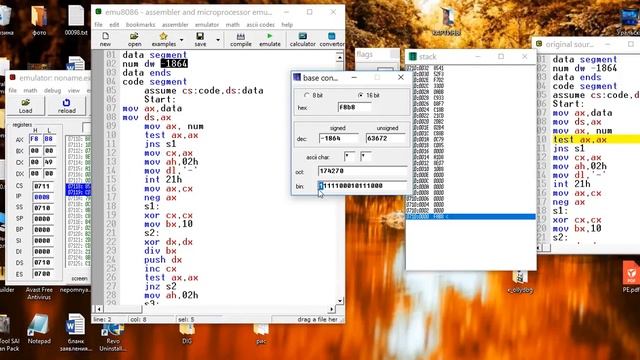Click the editor horizontal scroll right arrow
The image size is (640, 360).
(331, 309)
